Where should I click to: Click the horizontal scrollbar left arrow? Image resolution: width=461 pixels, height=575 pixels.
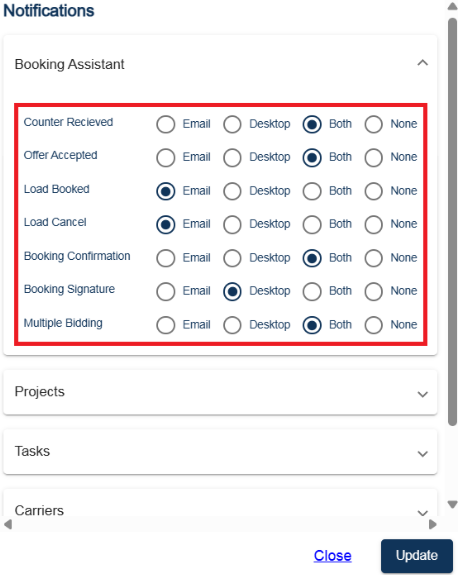[8, 524]
